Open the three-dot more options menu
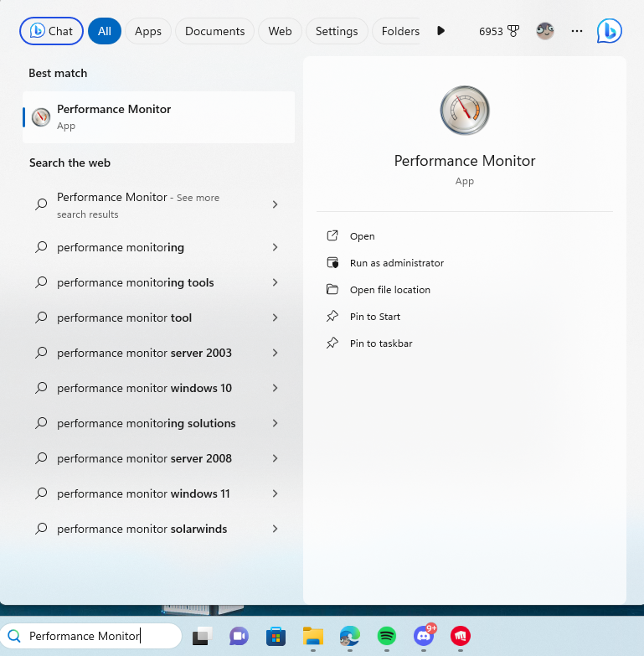The height and width of the screenshot is (656, 644). (x=576, y=31)
